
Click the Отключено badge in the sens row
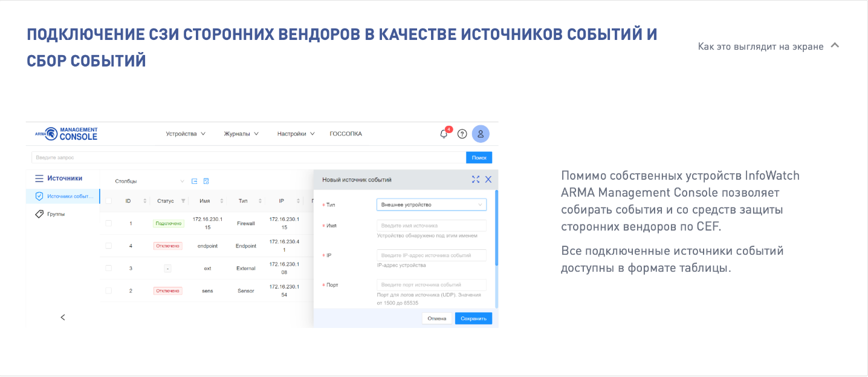(167, 290)
